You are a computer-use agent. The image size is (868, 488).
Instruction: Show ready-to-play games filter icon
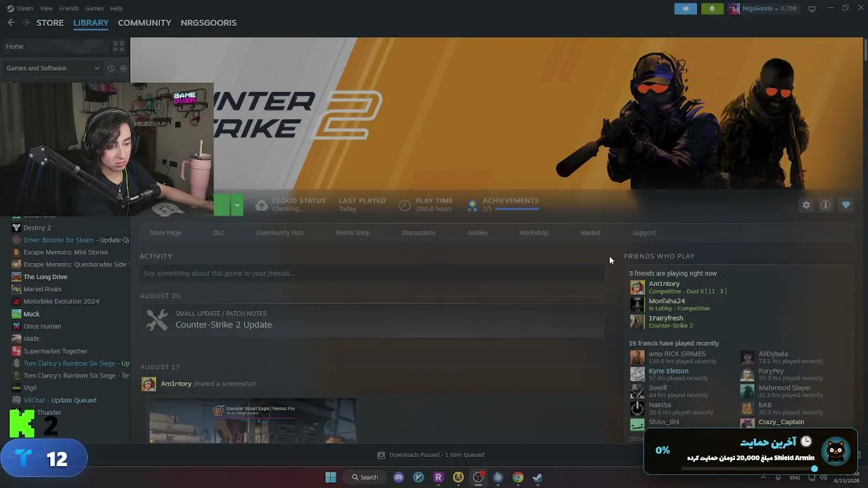click(123, 68)
